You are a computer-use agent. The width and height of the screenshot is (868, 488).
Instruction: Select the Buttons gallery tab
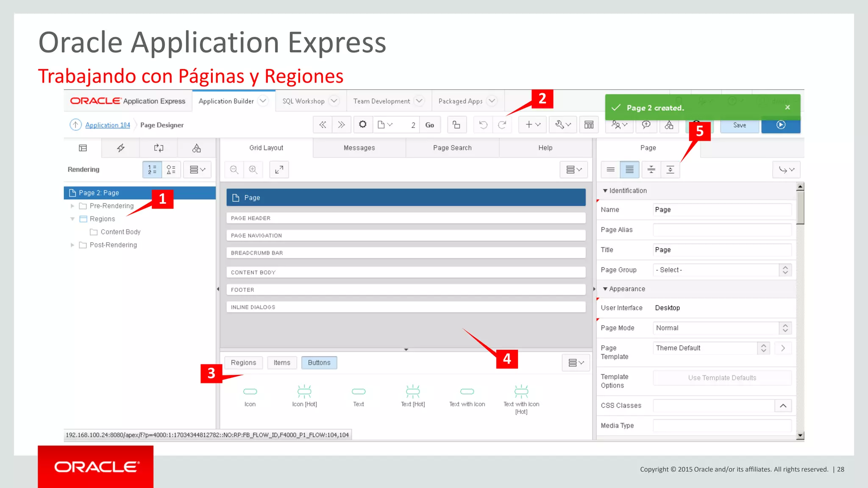pos(319,363)
